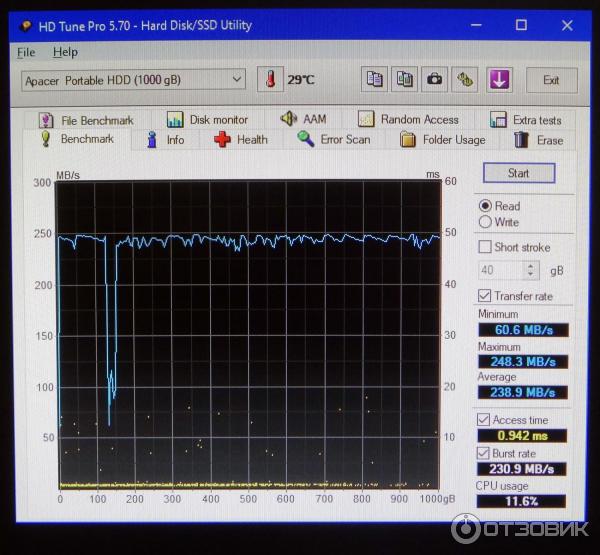The width and height of the screenshot is (600, 555).
Task: Open the Random Access tab
Action: point(408,119)
